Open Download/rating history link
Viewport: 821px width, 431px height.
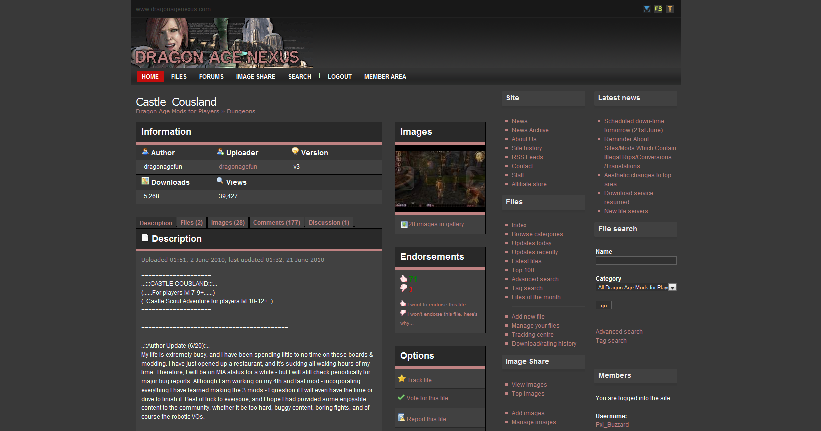[544, 344]
